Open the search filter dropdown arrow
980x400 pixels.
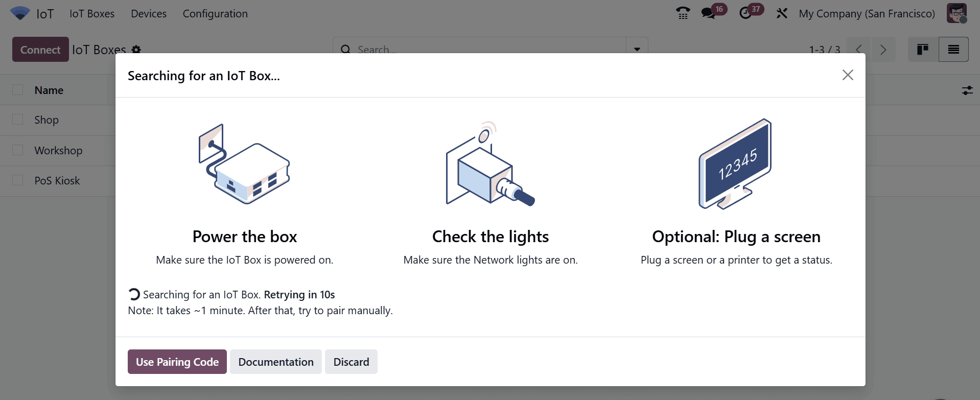coord(636,49)
